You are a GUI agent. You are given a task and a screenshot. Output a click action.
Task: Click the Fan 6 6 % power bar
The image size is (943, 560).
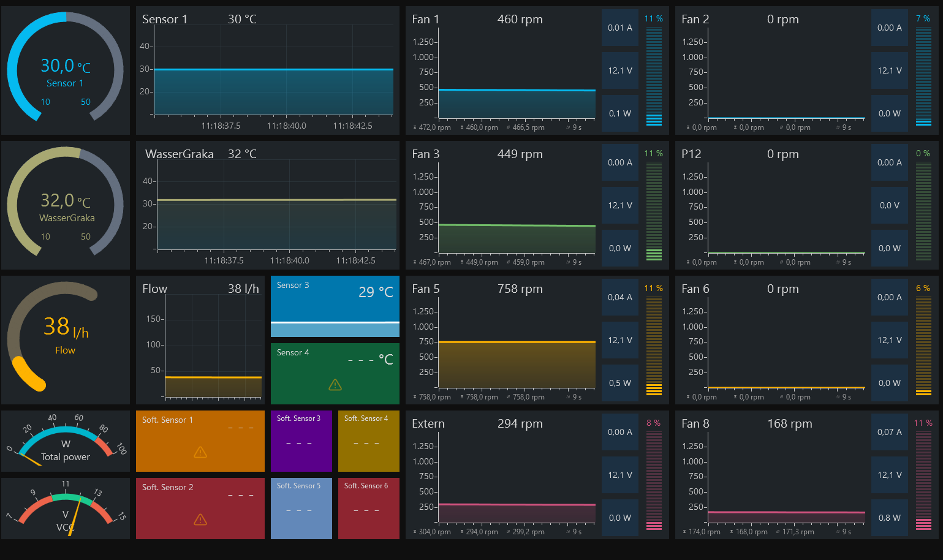point(923,346)
